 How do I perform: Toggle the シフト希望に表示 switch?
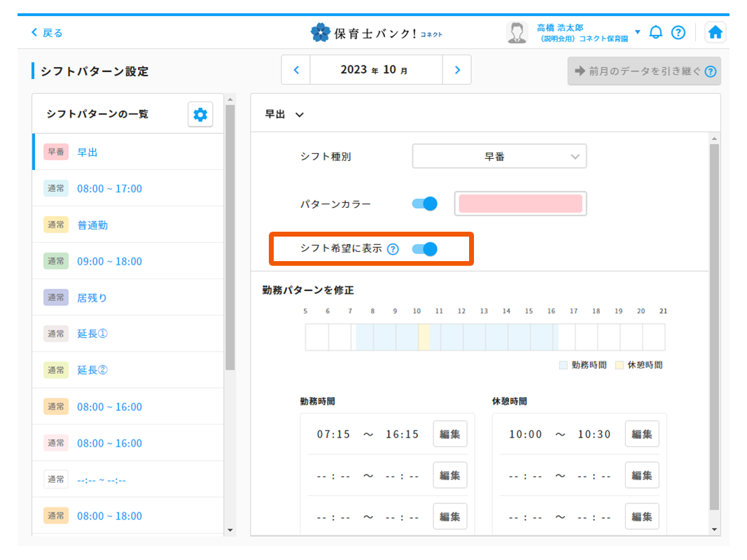[x=425, y=248]
